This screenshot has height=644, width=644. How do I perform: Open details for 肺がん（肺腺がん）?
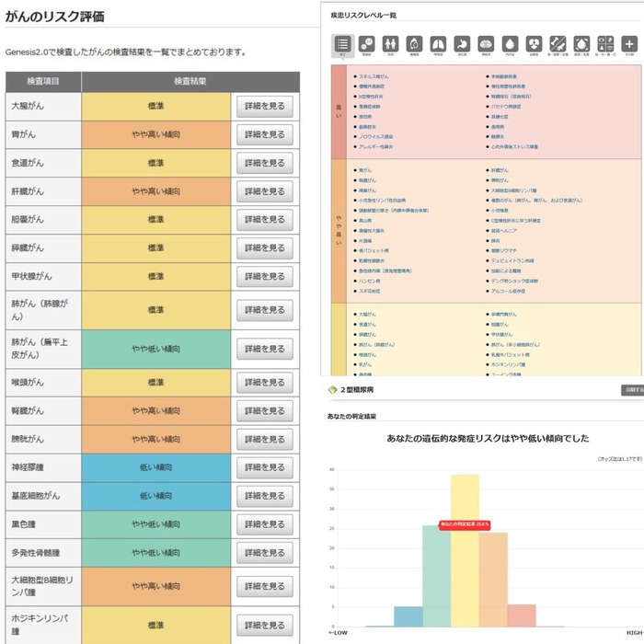coord(265,310)
